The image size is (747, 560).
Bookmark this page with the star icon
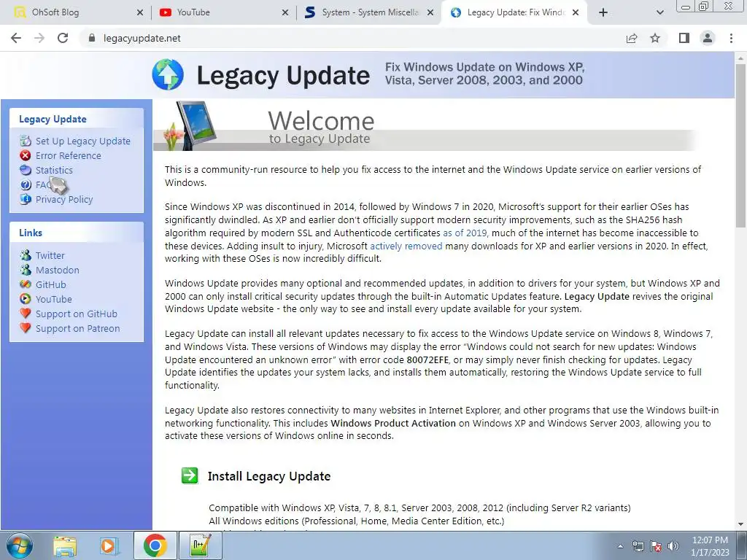pos(655,38)
